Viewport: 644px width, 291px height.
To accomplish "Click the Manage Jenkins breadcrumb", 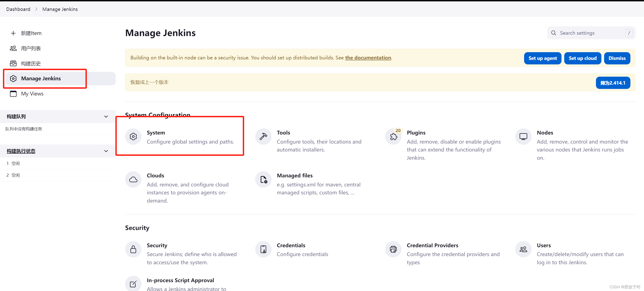I will [x=60, y=9].
